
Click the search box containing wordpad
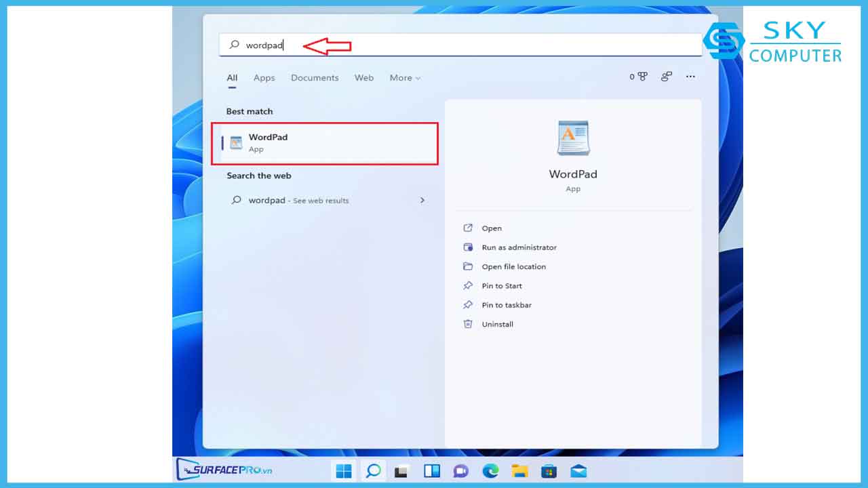click(x=460, y=45)
